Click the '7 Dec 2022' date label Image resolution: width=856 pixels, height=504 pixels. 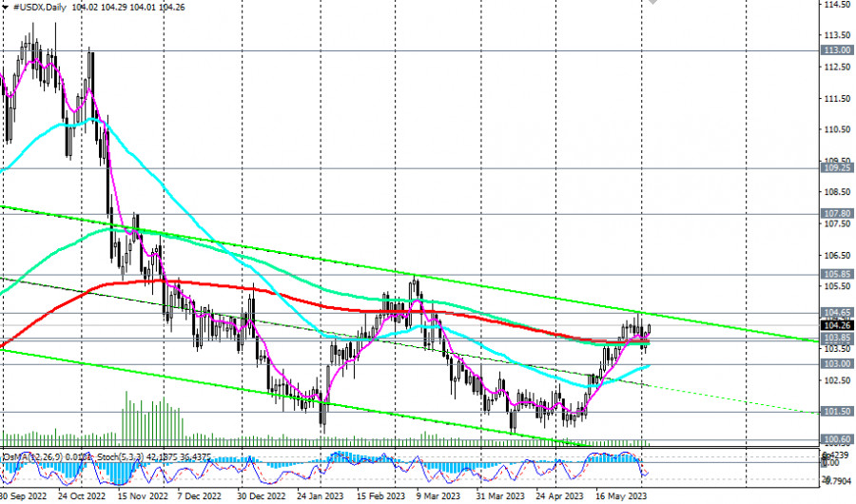pos(200,495)
